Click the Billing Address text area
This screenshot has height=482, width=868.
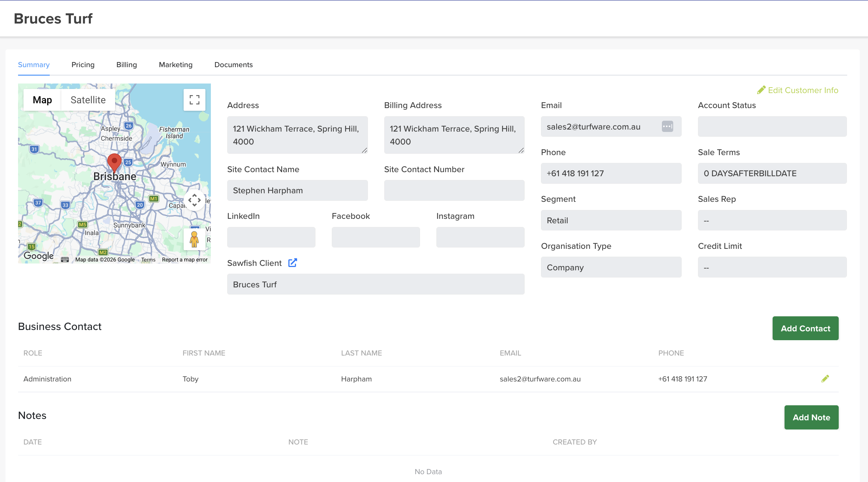(454, 135)
